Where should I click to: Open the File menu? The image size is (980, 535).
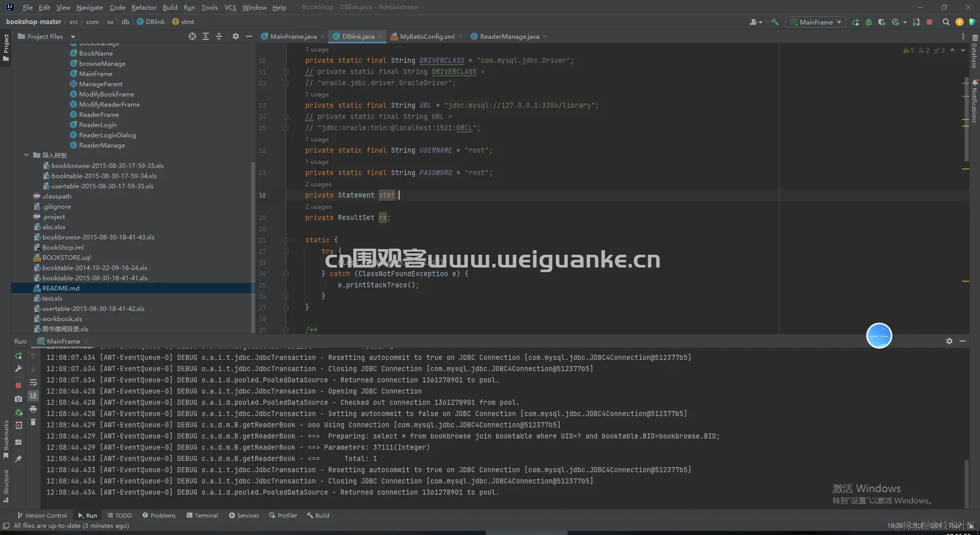28,7
